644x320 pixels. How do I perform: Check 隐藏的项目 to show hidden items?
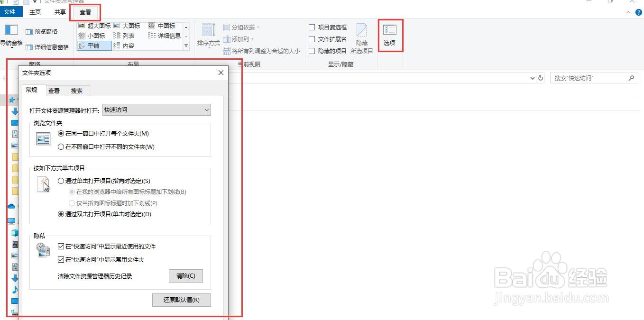point(312,51)
